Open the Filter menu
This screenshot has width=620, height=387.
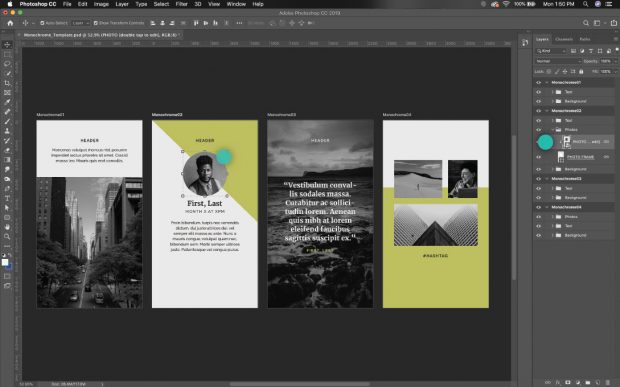pyautogui.click(x=181, y=4)
